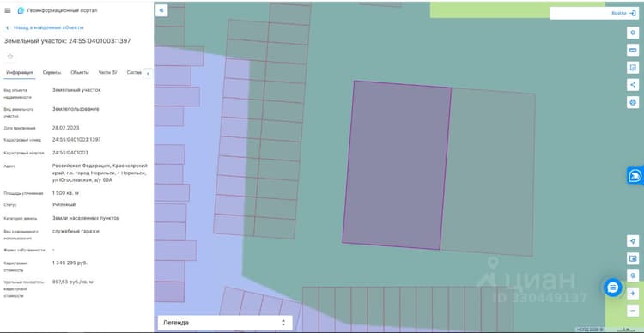Select the highlighted purple parcel on map
This screenshot has width=644, height=333.
(397, 165)
